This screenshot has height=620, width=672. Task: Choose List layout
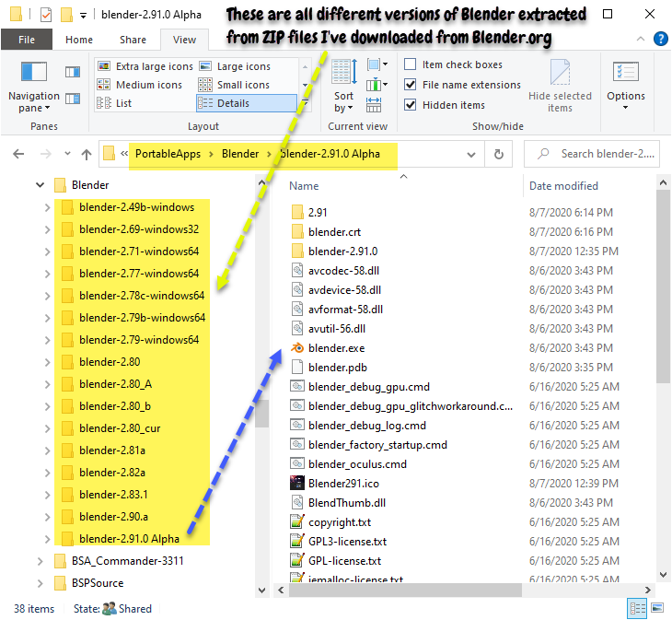coord(114,103)
